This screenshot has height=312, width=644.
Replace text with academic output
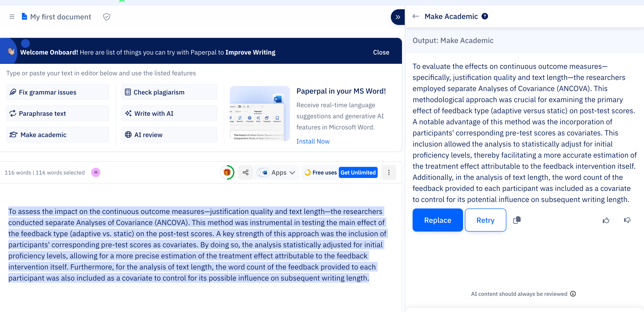click(x=438, y=220)
